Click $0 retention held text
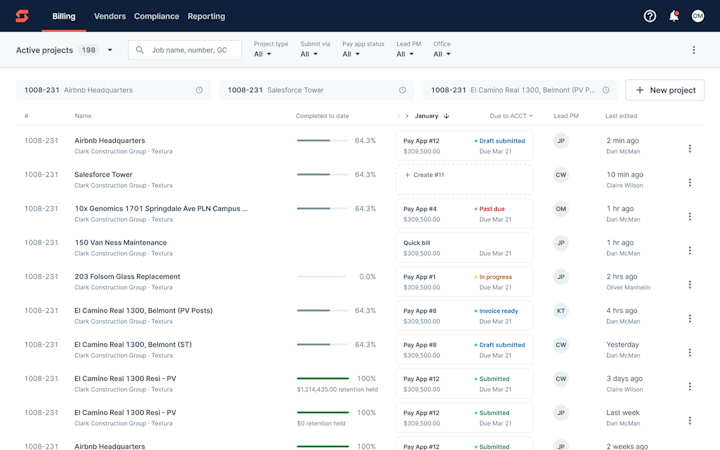 (321, 423)
